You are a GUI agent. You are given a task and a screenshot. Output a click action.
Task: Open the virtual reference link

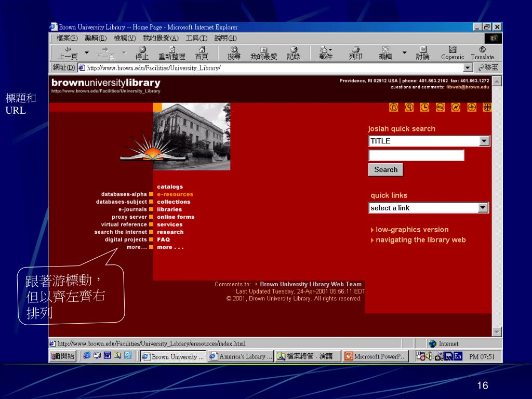click(x=124, y=224)
